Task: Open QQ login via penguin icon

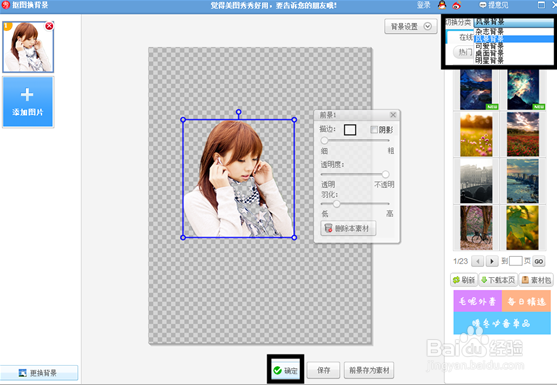Action: click(x=442, y=5)
